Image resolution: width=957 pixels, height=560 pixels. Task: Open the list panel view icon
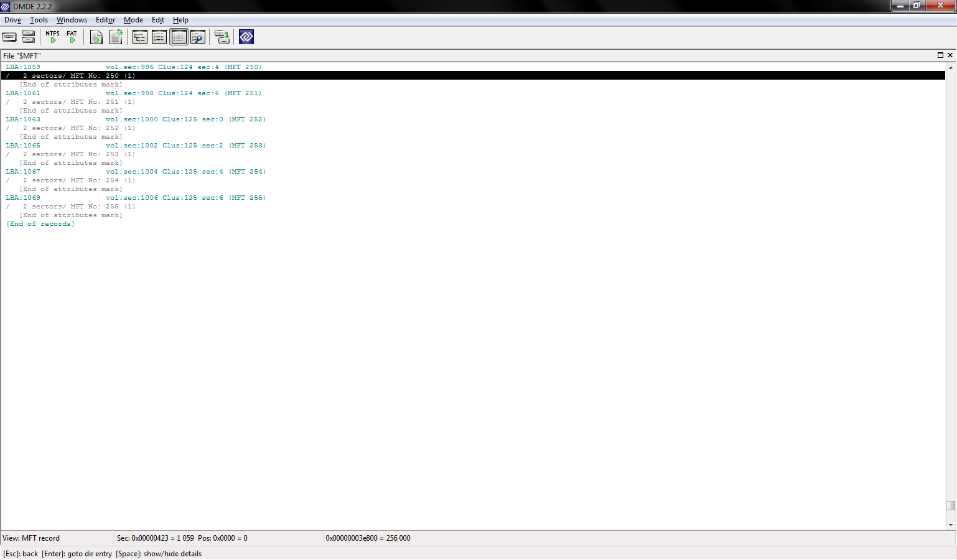click(x=159, y=37)
